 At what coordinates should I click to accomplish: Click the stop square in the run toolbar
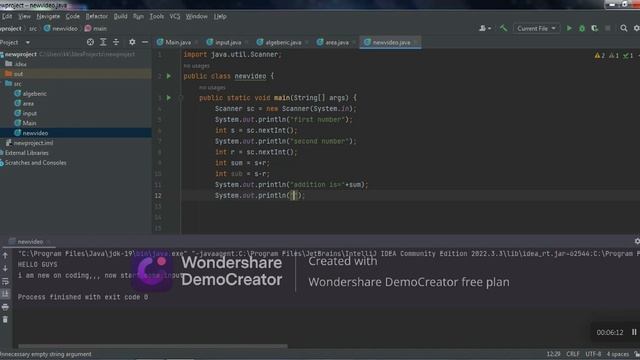(x=608, y=28)
